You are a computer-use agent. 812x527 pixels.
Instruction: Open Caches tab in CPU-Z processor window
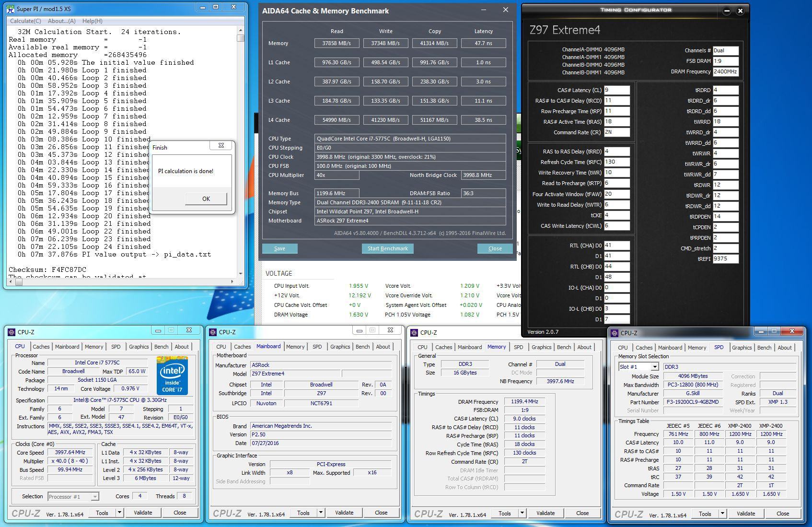click(x=41, y=347)
